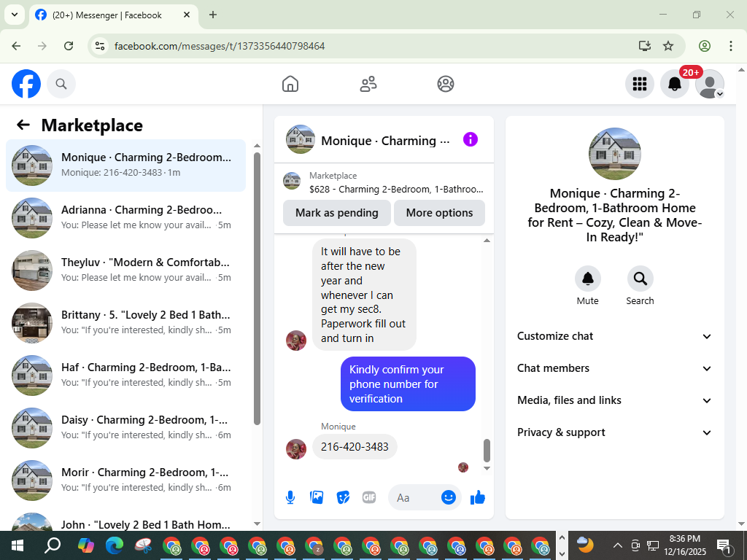The image size is (747, 560).
Task: View site information icon in the address bar
Action: point(100,46)
